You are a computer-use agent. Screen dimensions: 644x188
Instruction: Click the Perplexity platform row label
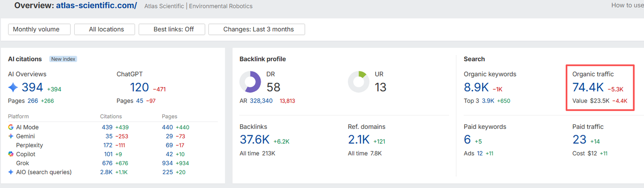point(30,145)
